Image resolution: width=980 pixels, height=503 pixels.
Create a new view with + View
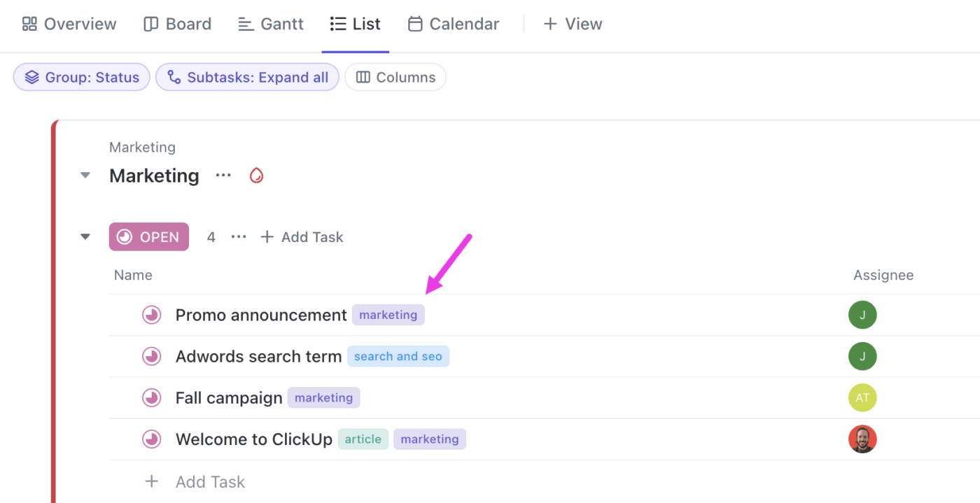pyautogui.click(x=572, y=23)
